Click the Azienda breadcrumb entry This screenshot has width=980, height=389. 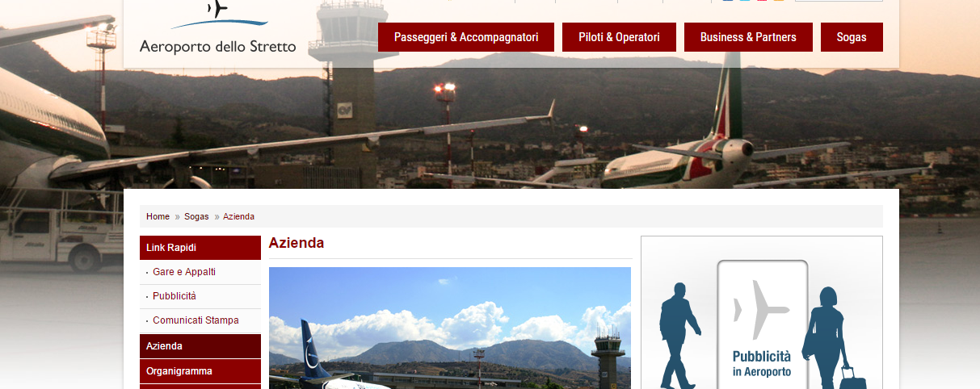coord(239,216)
